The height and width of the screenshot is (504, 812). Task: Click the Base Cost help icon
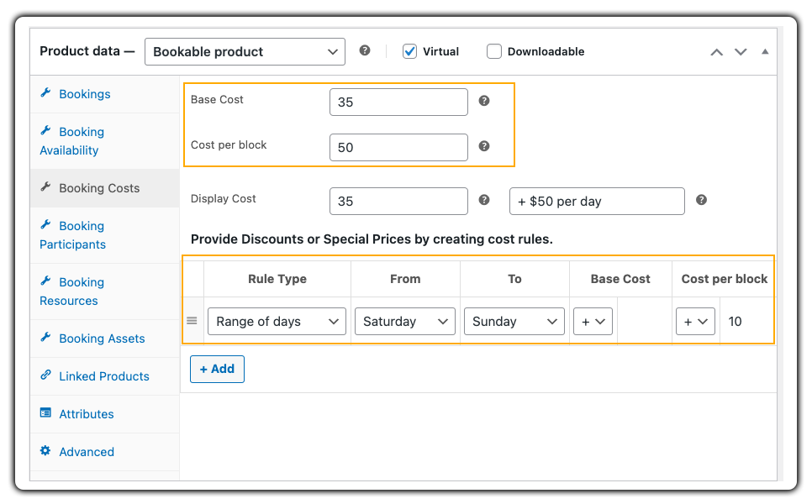483,101
